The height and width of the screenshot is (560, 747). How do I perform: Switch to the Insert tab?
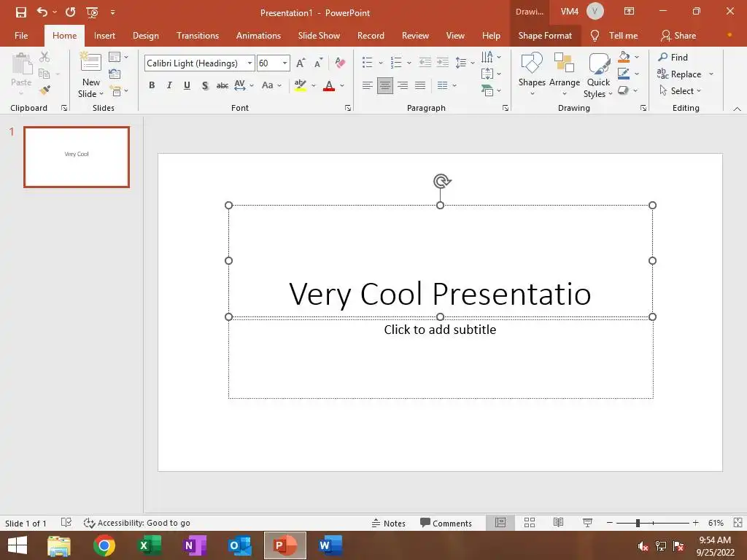[104, 35]
